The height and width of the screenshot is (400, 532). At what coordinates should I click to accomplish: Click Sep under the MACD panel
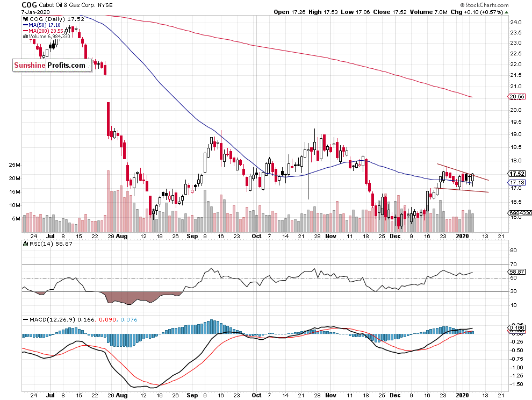pyautogui.click(x=192, y=395)
